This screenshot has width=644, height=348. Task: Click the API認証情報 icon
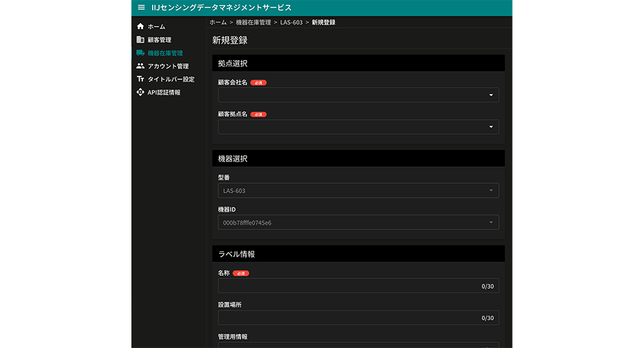point(140,92)
